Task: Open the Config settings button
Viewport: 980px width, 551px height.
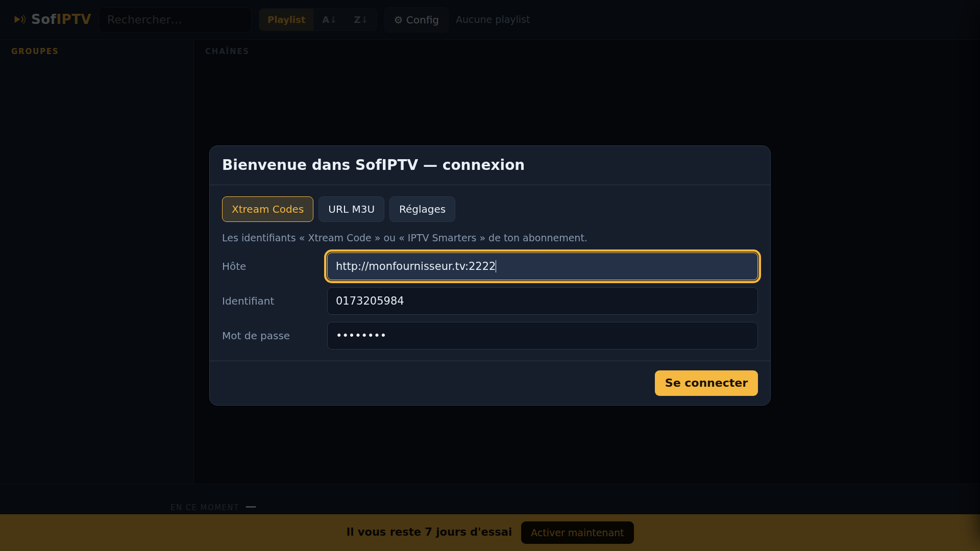Action: (x=416, y=20)
